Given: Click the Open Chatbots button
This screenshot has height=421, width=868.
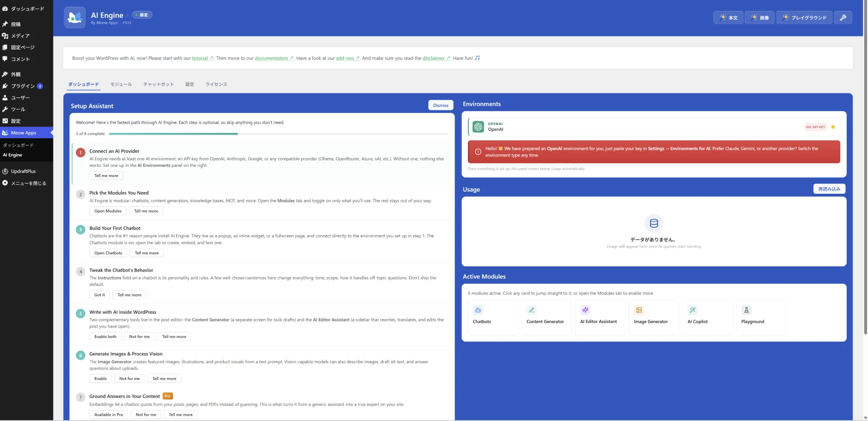Looking at the screenshot, I should coord(108,253).
